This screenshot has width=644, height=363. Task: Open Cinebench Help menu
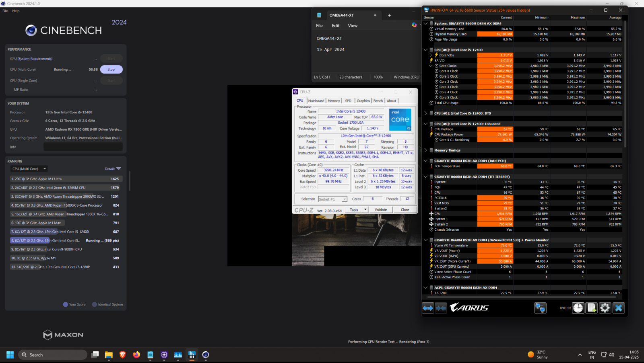click(x=16, y=11)
